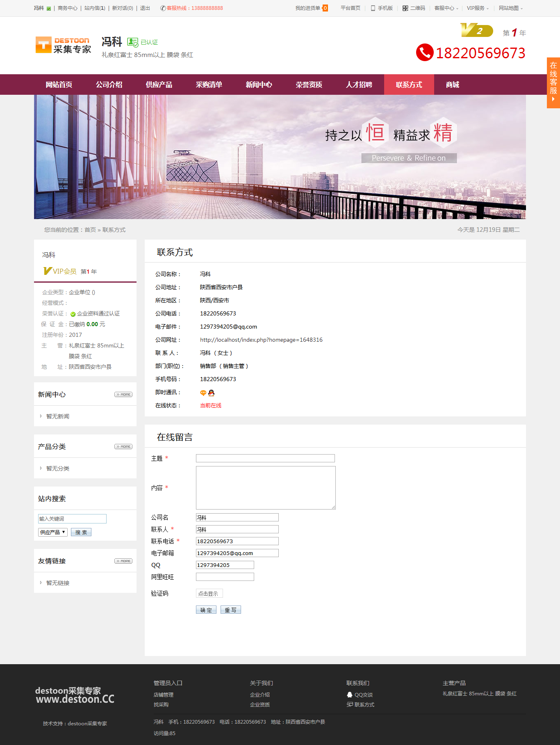Viewport: 560px width, 745px height.
Task: Open the 供应产品 search type dropdown
Action: [52, 532]
